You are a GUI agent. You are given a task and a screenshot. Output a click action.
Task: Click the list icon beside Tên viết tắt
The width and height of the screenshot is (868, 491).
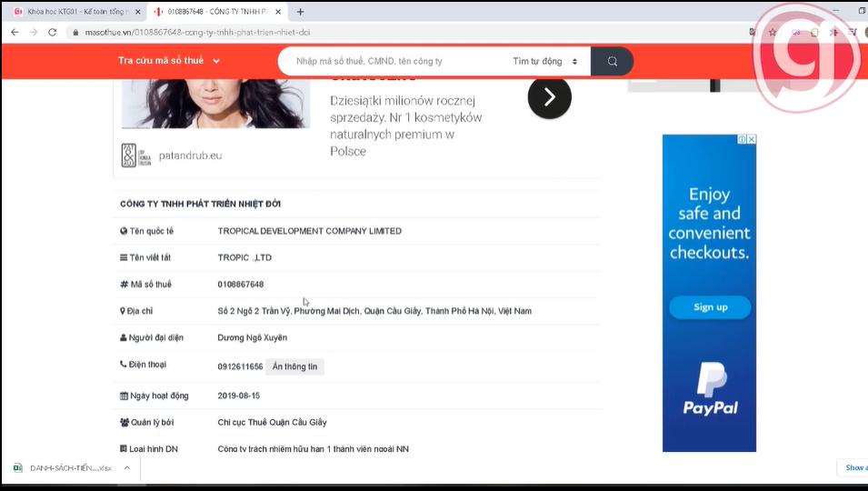[x=124, y=257]
